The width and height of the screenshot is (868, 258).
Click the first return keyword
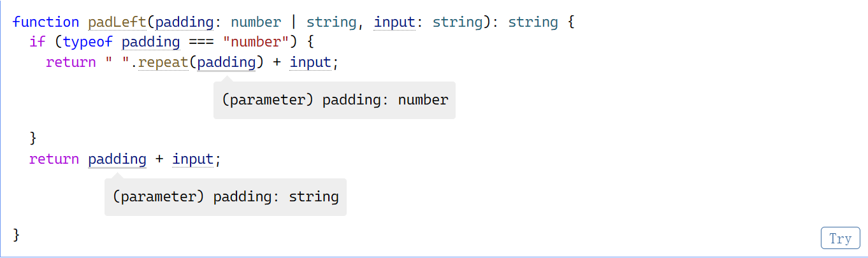[71, 63]
